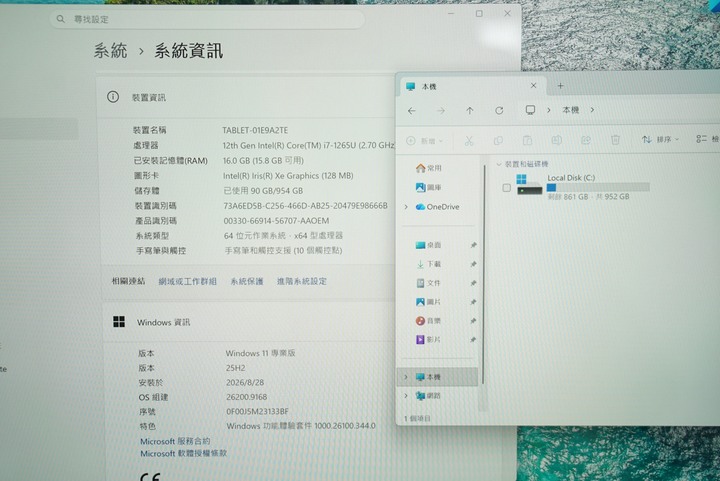Go up one folder level
The height and width of the screenshot is (481, 720).
coord(470,111)
